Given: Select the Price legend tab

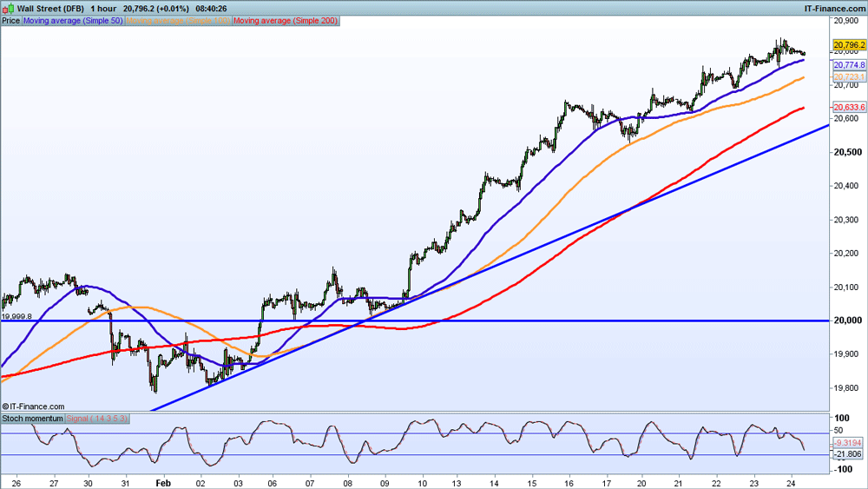Looking at the screenshot, I should point(10,21).
